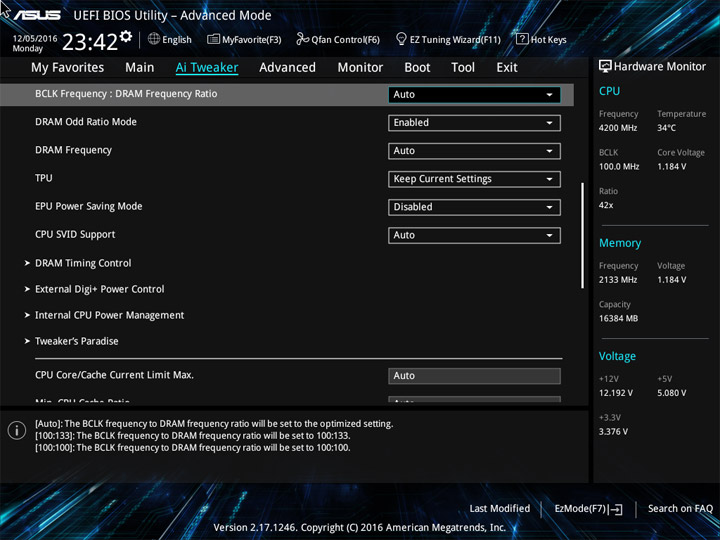
Task: Open the Monitor tab
Action: point(360,68)
